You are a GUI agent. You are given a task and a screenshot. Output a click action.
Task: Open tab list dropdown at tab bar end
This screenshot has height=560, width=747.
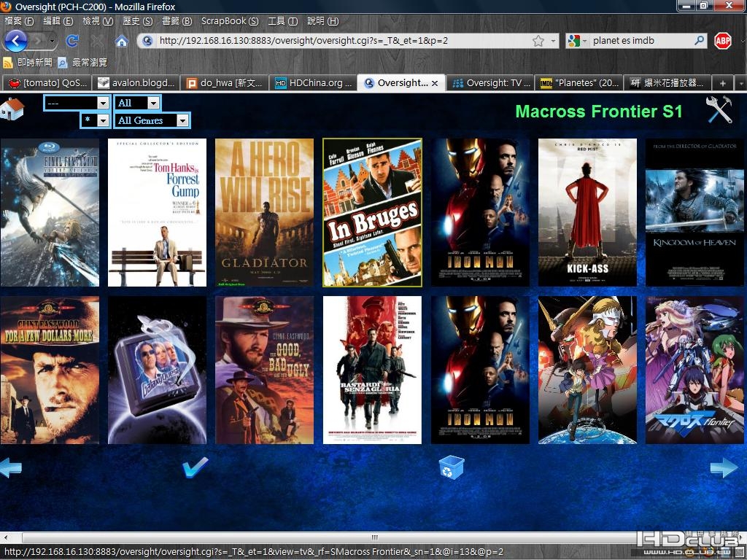741,83
